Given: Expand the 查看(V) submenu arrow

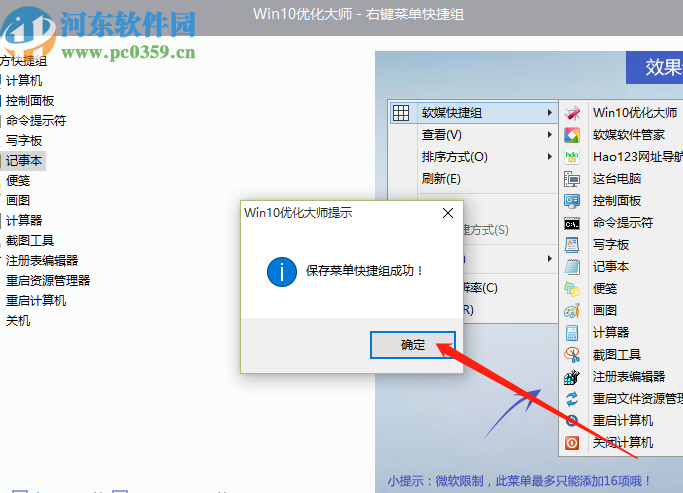Looking at the screenshot, I should (550, 135).
